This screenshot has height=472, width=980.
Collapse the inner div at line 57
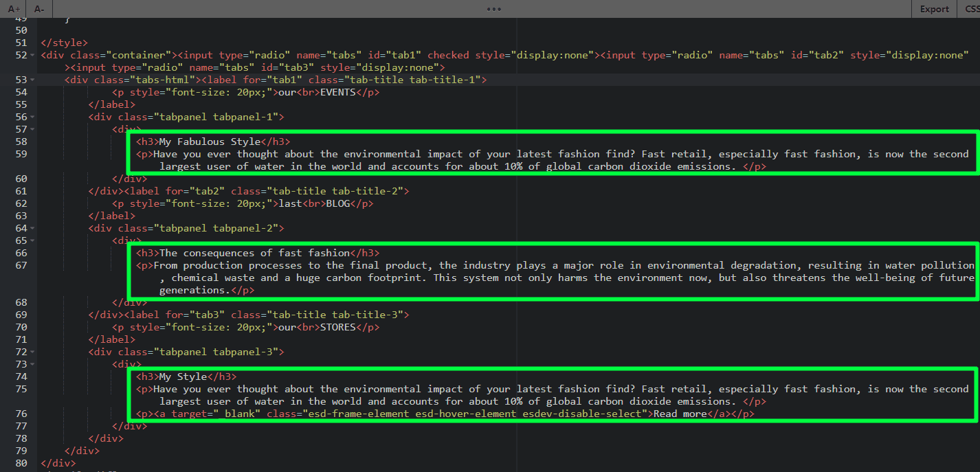point(31,129)
